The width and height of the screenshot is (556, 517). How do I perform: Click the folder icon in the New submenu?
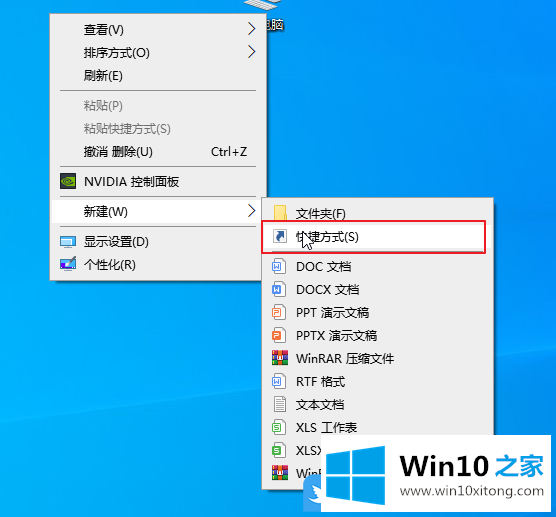(x=280, y=213)
